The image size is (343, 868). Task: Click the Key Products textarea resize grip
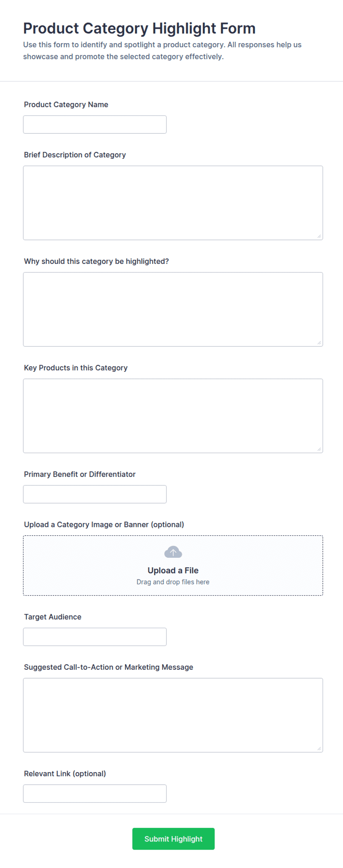(319, 449)
